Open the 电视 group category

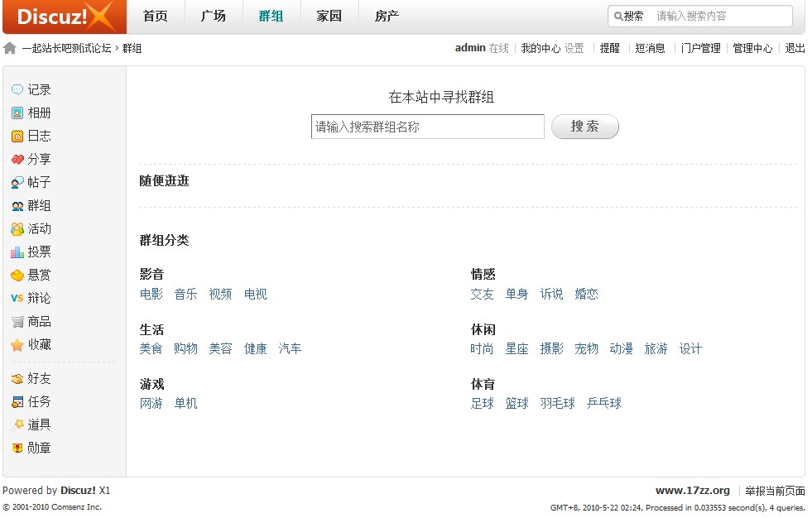255,294
